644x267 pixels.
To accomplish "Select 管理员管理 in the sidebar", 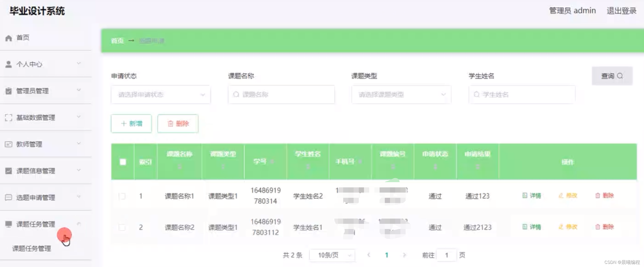I will coord(32,91).
